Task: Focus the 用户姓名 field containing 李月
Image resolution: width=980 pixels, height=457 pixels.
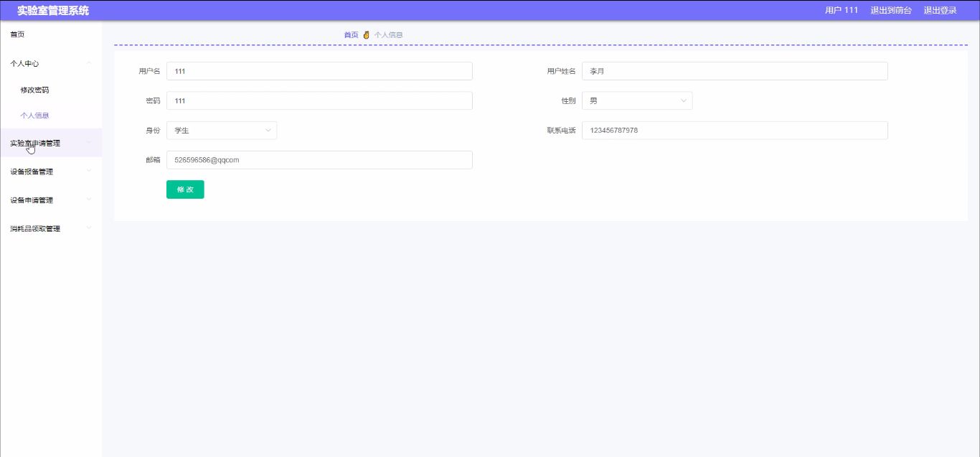Action: 735,71
